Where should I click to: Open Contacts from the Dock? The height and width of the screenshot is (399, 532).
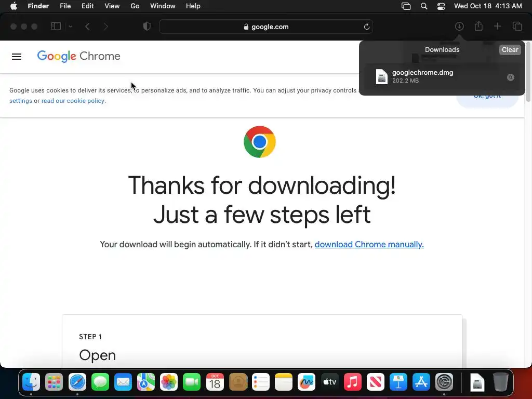click(238, 382)
